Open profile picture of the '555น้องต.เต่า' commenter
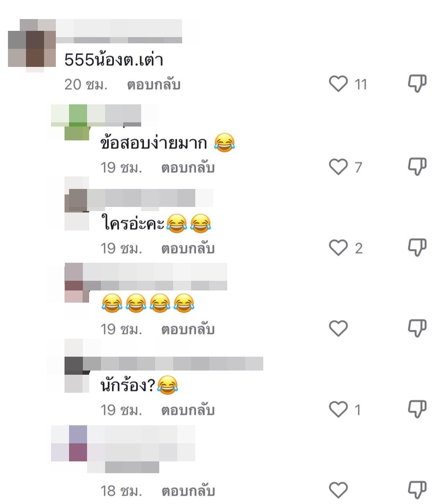This screenshot has width=444, height=504. 32,46
